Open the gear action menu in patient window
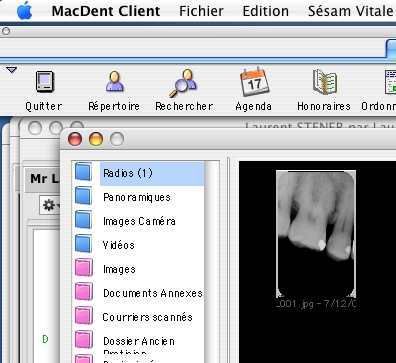The height and width of the screenshot is (363, 396). click(50, 205)
